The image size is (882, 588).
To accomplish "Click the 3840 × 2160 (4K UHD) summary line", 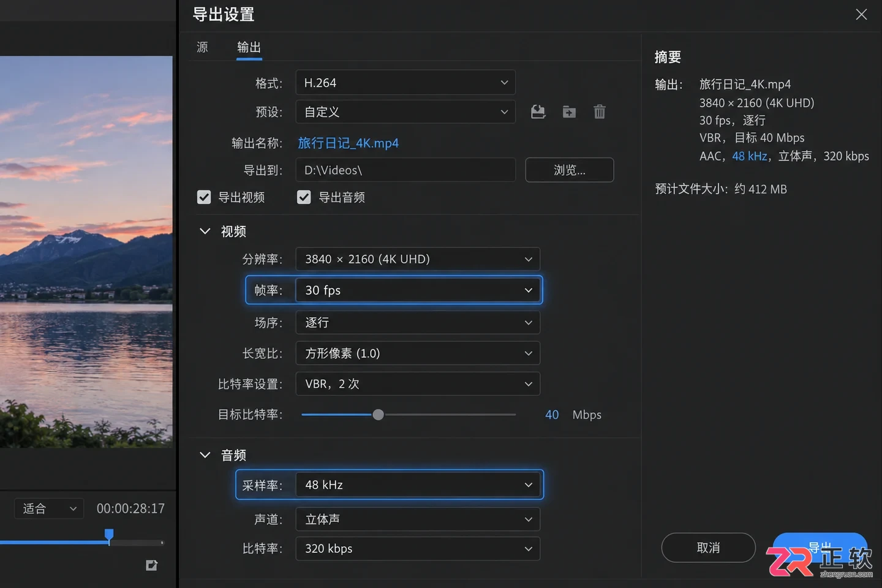I will (x=757, y=103).
